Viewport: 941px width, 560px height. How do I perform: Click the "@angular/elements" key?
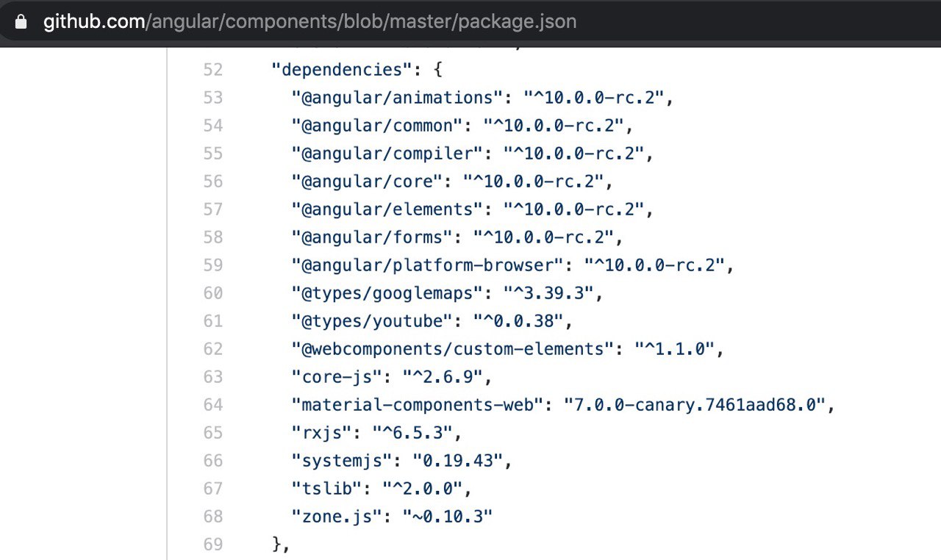(x=387, y=209)
